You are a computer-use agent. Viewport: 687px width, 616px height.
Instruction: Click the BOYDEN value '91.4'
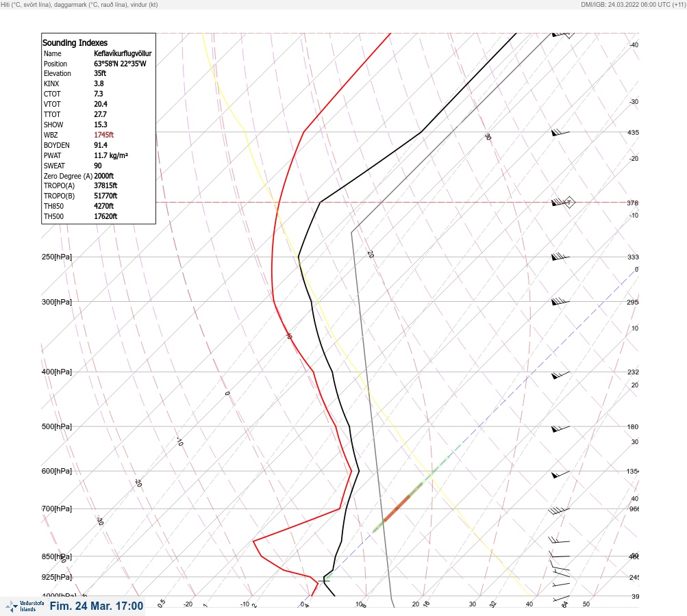(x=101, y=145)
